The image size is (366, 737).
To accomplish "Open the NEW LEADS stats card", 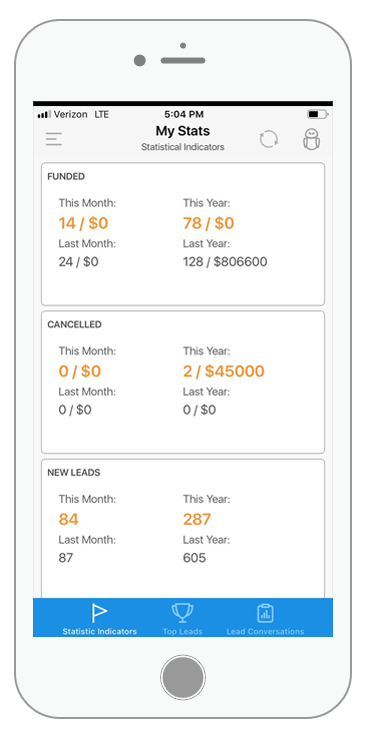I will point(183,528).
